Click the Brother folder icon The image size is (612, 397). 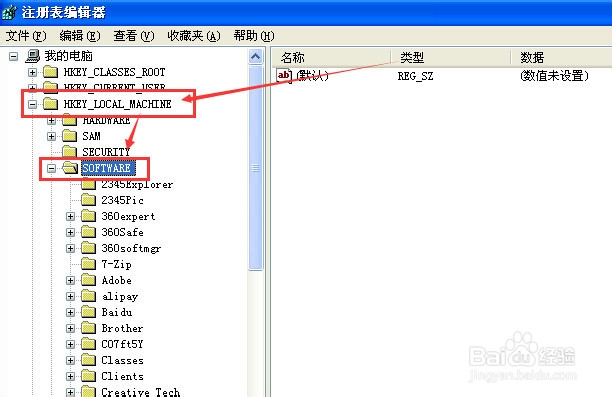coord(89,328)
